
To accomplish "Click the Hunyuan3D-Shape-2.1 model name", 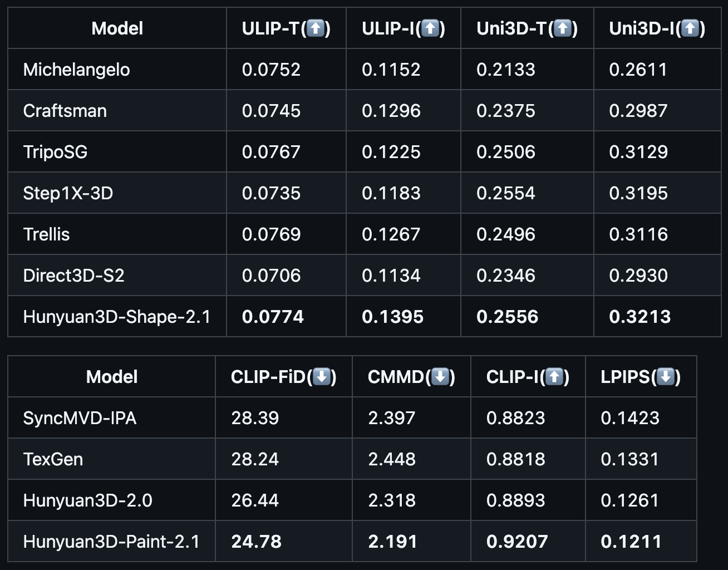I will (x=117, y=317).
